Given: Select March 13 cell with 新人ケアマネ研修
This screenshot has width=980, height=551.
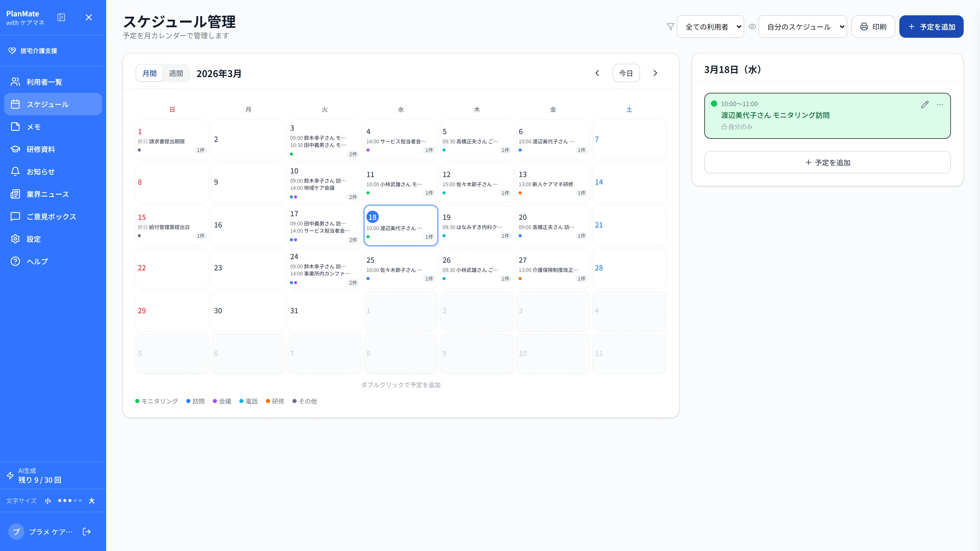Looking at the screenshot, I should pos(553,183).
